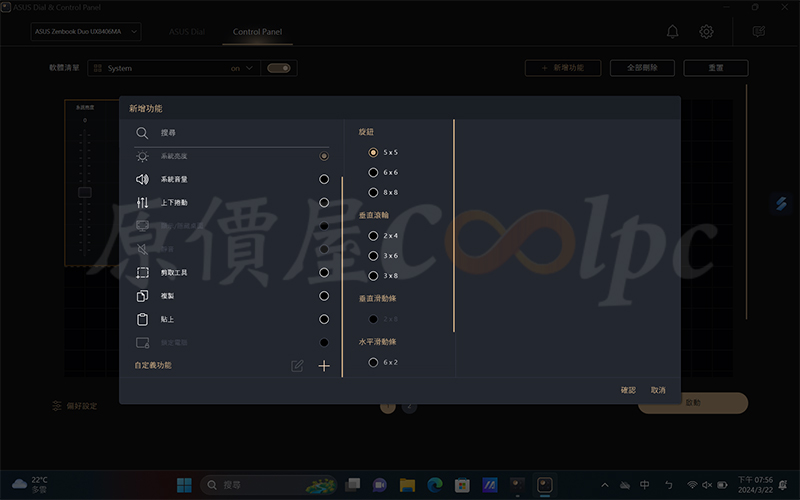Click the function list vertical scrollbar
Image resolution: width=800 pixels, height=500 pixels.
point(342,277)
